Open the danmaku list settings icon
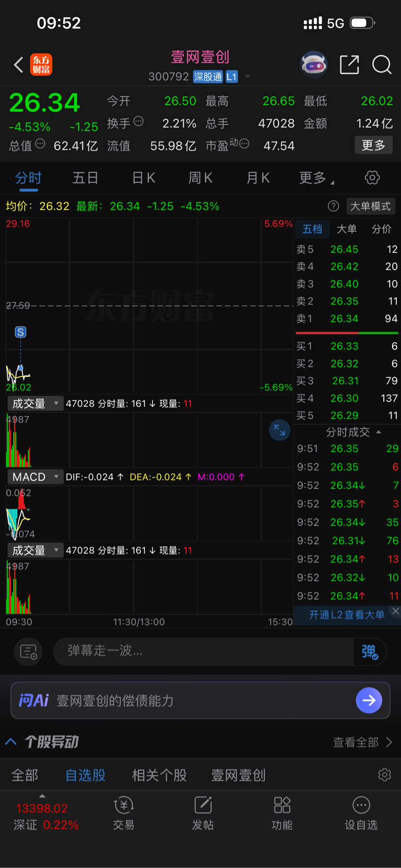The width and height of the screenshot is (401, 868). 28,651
